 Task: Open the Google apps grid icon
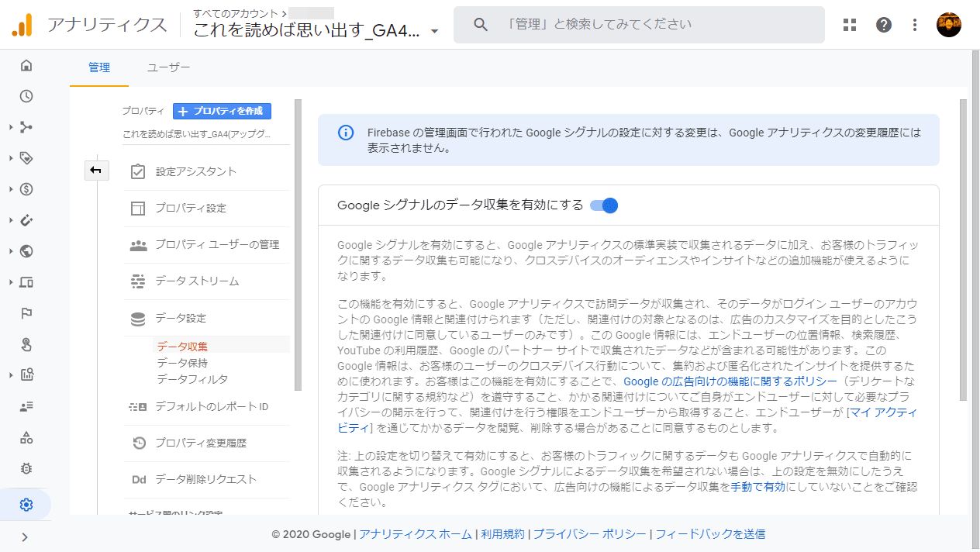(x=850, y=25)
